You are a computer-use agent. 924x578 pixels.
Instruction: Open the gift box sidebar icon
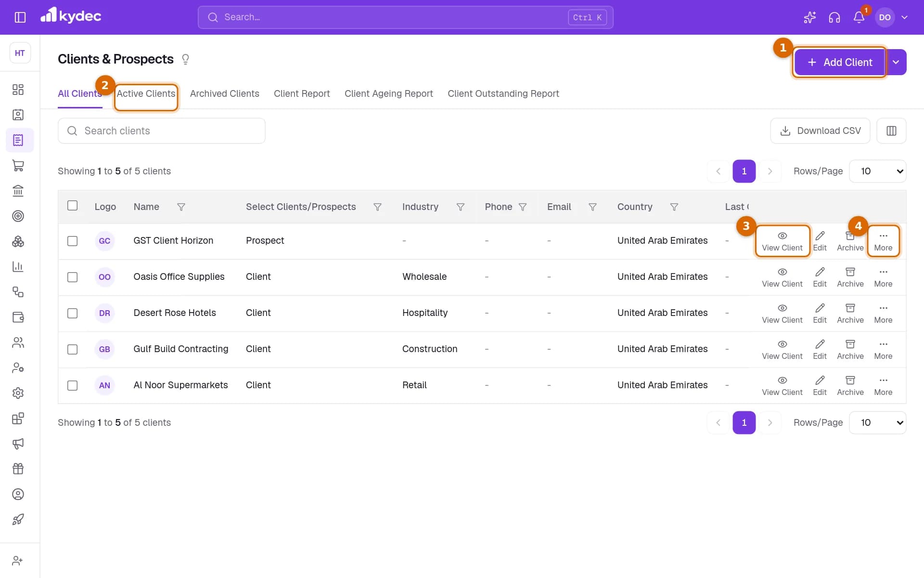point(18,469)
